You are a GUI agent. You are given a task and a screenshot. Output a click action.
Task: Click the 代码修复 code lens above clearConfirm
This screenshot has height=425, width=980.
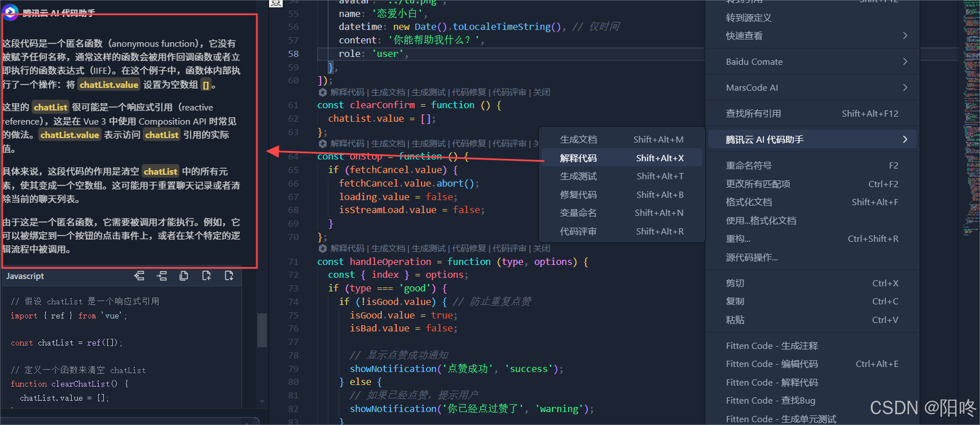469,92
